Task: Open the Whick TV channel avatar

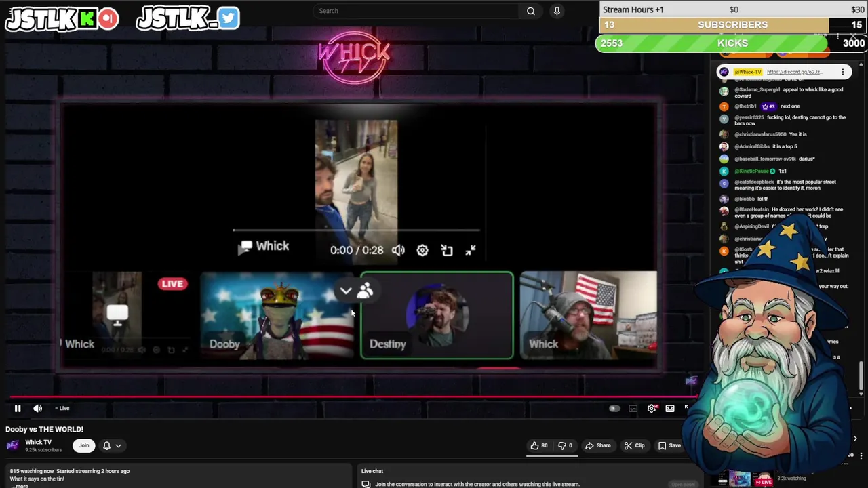Action: 12,445
